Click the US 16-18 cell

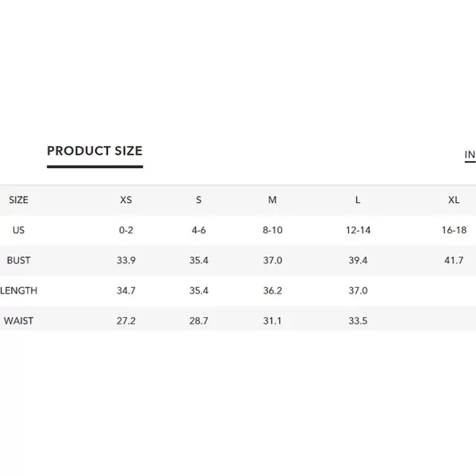(454, 230)
